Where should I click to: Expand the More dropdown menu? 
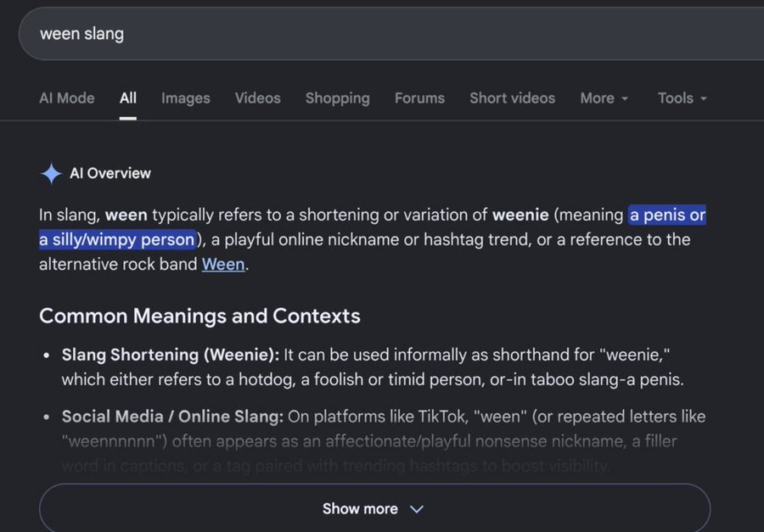604,98
